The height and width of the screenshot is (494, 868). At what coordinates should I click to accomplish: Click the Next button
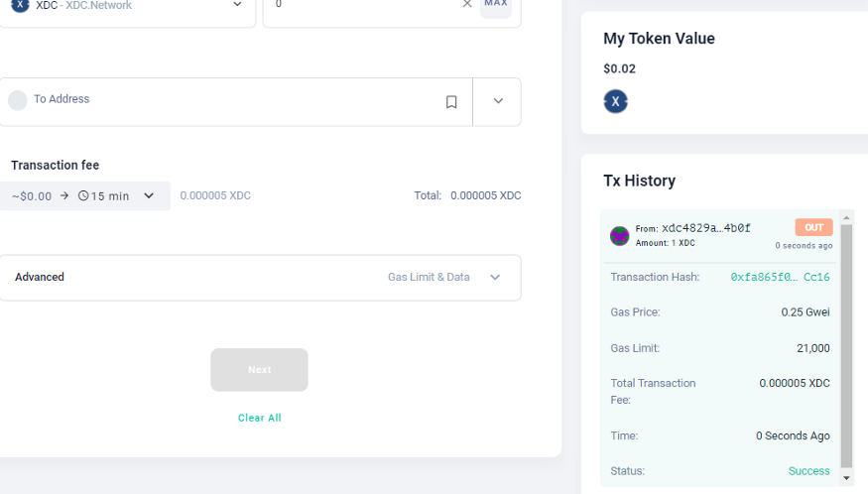pyautogui.click(x=259, y=370)
